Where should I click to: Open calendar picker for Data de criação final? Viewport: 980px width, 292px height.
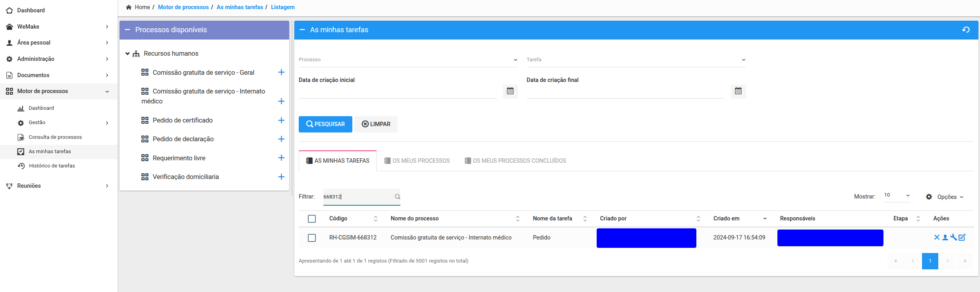[738, 91]
